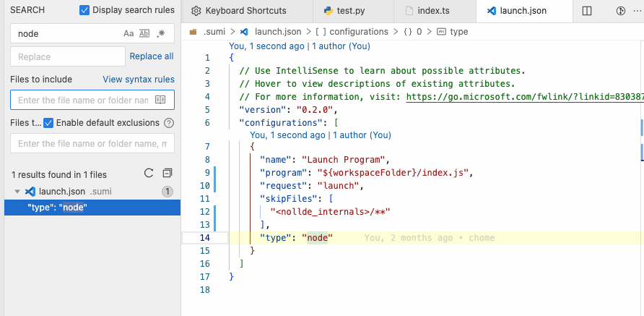This screenshot has width=644, height=316.
Task: Click line number 14 in gutter
Action: (x=204, y=238)
